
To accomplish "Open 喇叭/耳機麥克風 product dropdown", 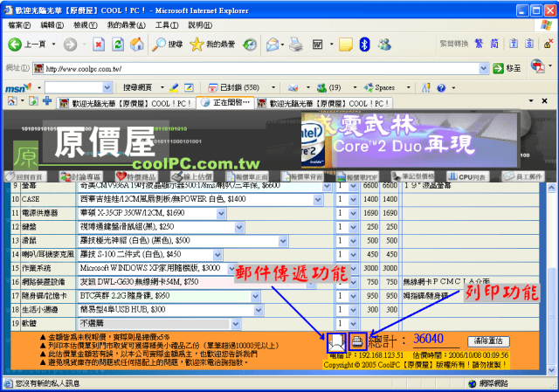I will pyautogui.click(x=217, y=255).
